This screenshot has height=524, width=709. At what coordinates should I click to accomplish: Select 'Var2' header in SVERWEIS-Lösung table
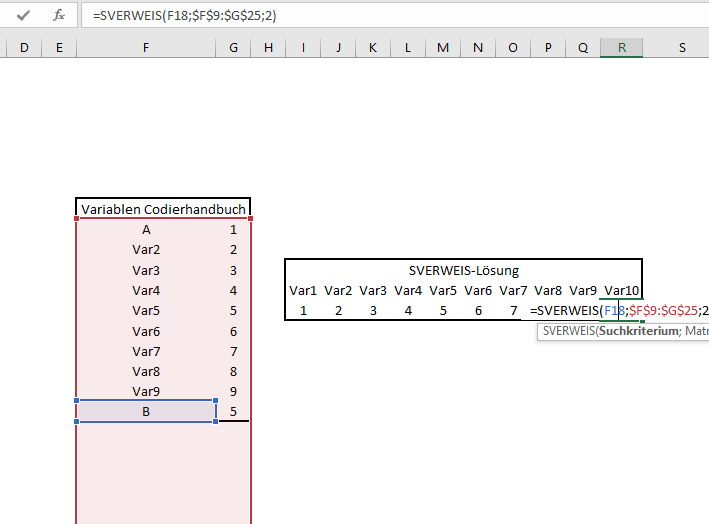338,290
